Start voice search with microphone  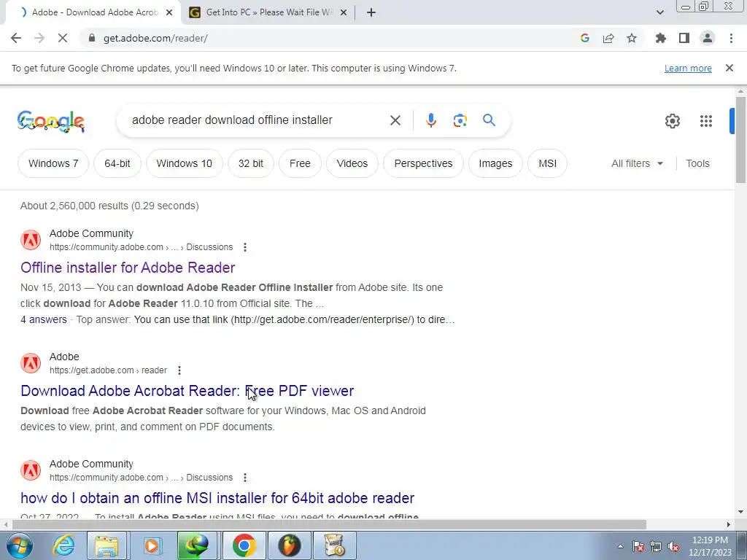pos(430,120)
